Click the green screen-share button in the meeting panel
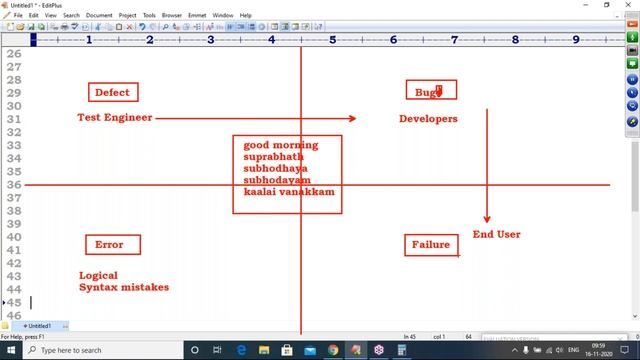The width and height of the screenshot is (640, 360). pos(632,64)
